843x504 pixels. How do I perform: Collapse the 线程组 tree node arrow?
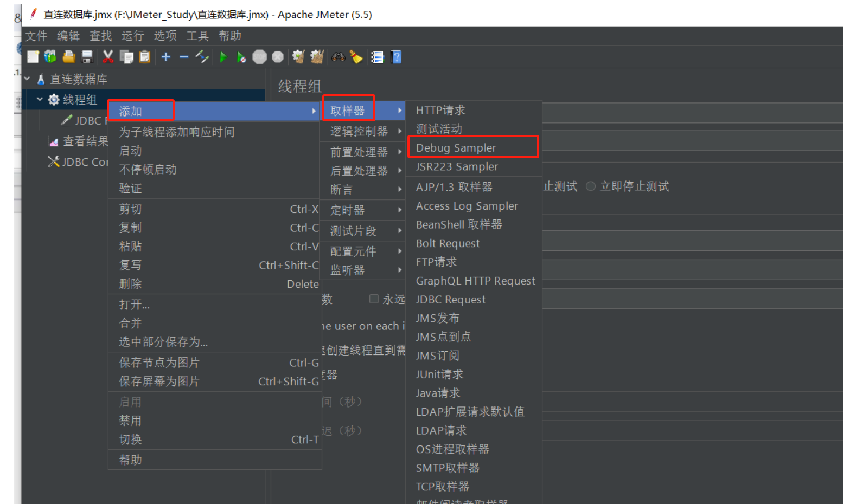[40, 99]
